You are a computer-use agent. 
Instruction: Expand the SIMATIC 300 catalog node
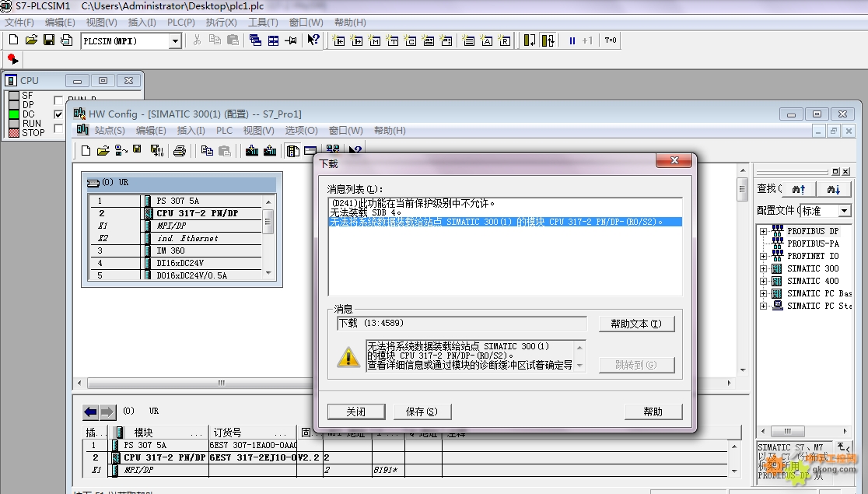(x=763, y=268)
